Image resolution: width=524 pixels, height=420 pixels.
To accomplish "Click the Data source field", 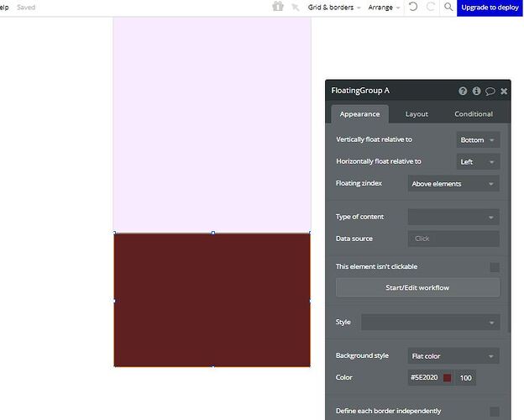I will point(453,239).
